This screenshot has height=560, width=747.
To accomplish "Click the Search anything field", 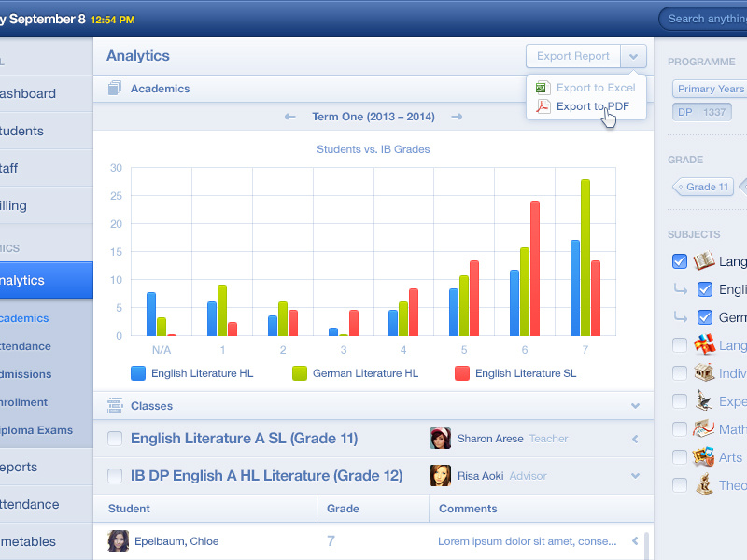I will (703, 19).
